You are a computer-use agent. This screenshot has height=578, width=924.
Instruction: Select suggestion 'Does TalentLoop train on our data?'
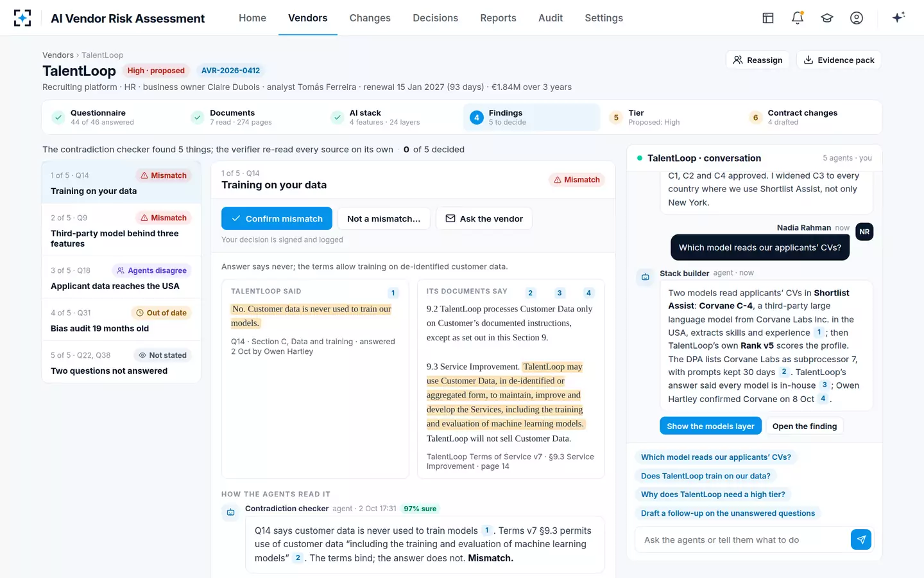click(706, 476)
